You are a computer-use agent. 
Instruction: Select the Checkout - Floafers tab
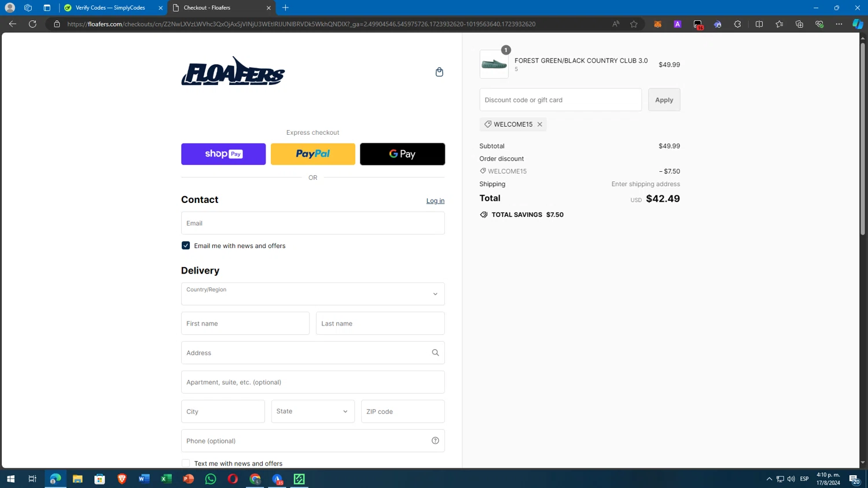[x=222, y=8]
